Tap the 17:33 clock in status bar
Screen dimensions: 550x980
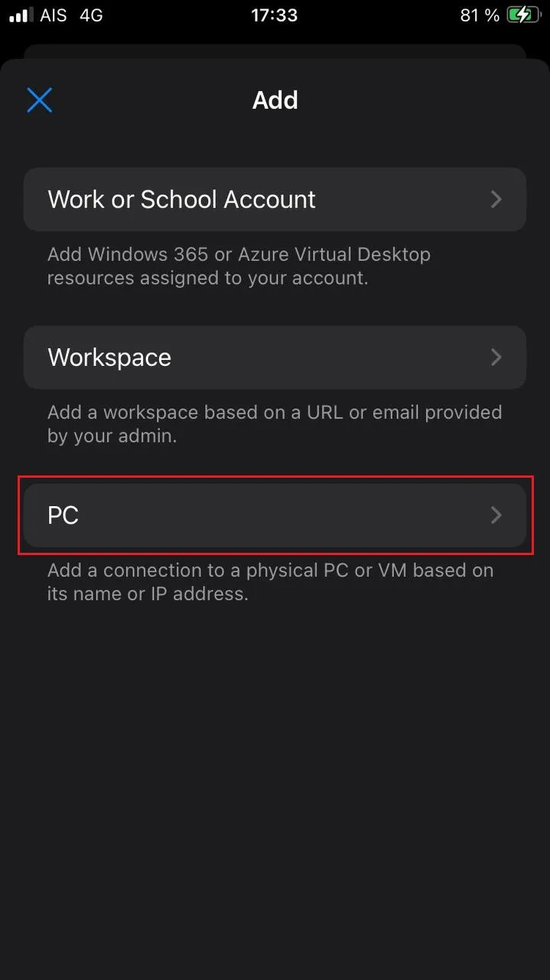[275, 15]
